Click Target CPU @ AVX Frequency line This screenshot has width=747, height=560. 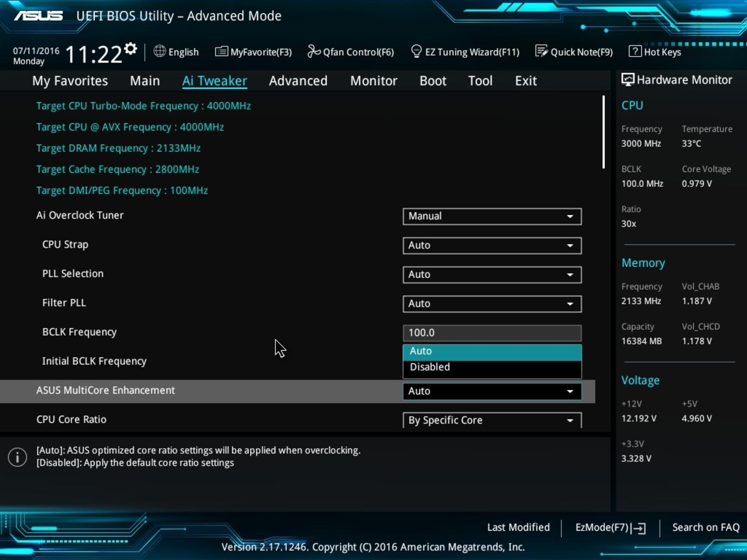click(x=130, y=127)
